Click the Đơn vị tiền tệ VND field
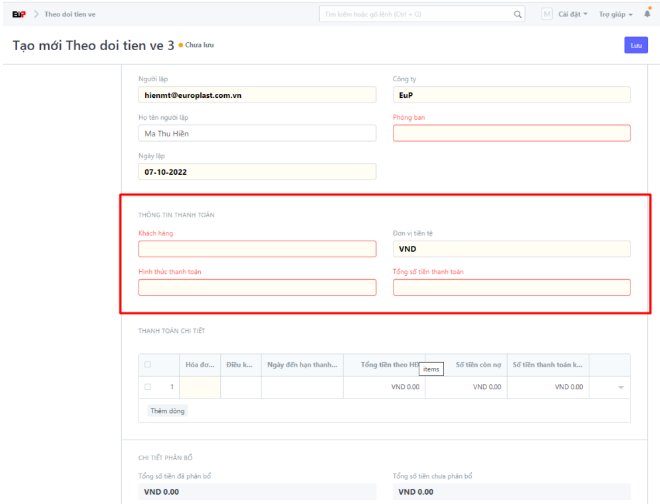The width and height of the screenshot is (660, 504). pyautogui.click(x=511, y=249)
